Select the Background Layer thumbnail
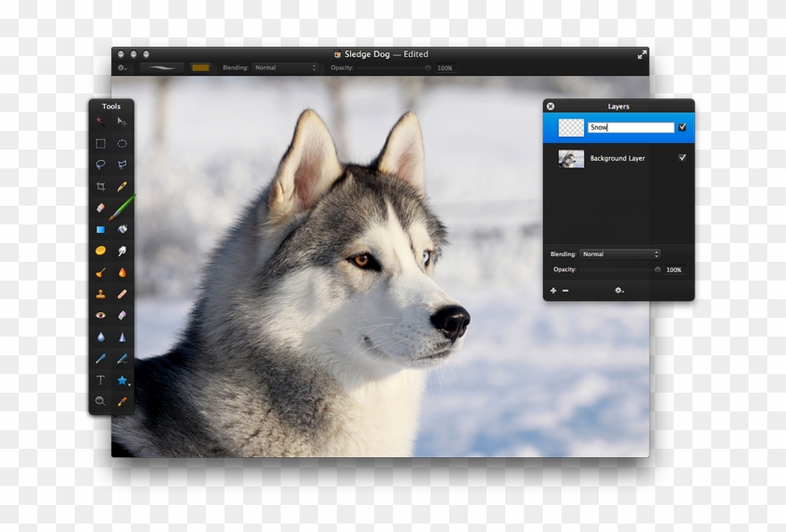This screenshot has width=786, height=532. (571, 159)
